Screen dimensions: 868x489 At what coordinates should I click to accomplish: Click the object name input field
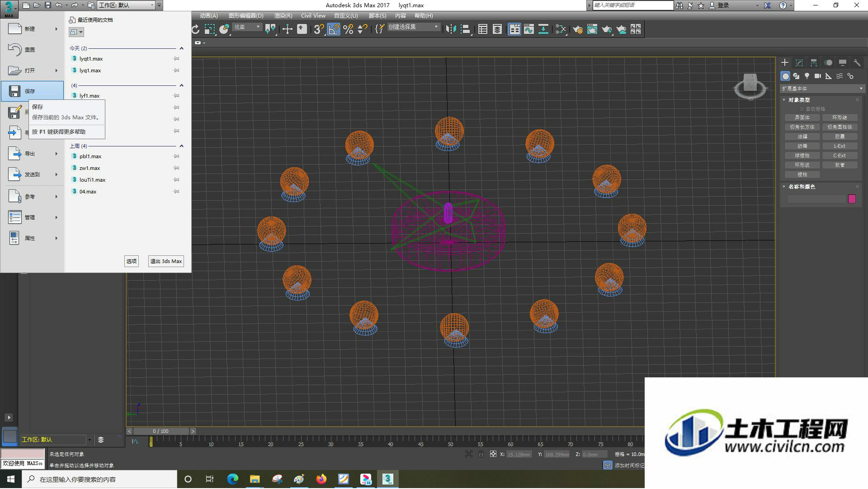[816, 199]
